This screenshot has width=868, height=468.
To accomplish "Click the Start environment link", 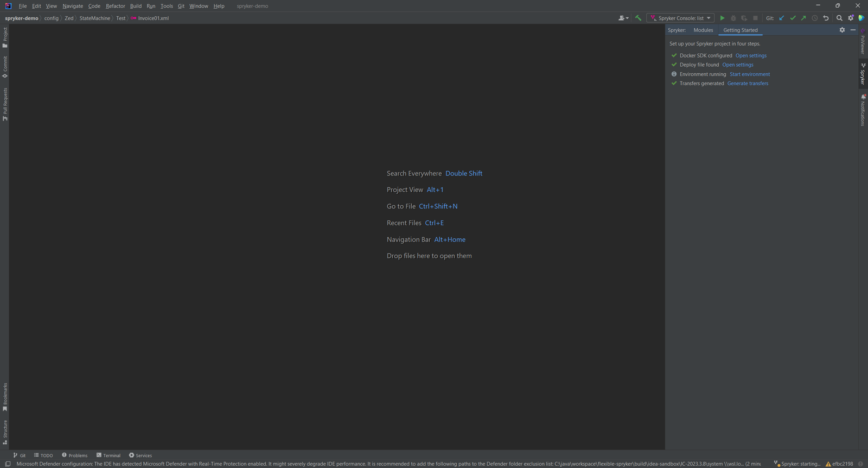I will 750,74.
